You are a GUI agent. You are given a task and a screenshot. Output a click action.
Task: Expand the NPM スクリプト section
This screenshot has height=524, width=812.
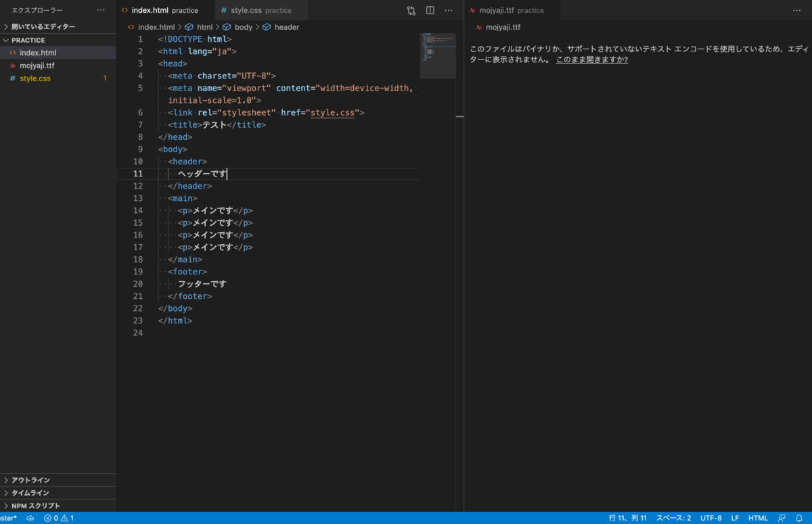[x=58, y=506]
